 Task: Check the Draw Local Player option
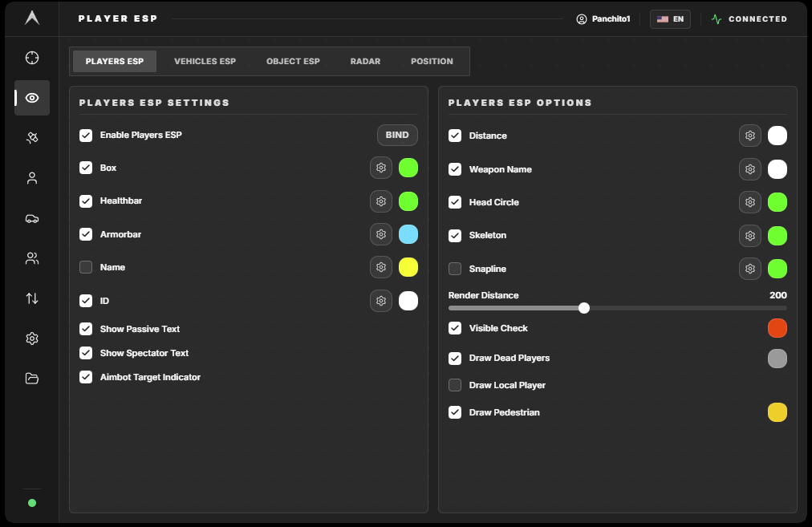(455, 385)
